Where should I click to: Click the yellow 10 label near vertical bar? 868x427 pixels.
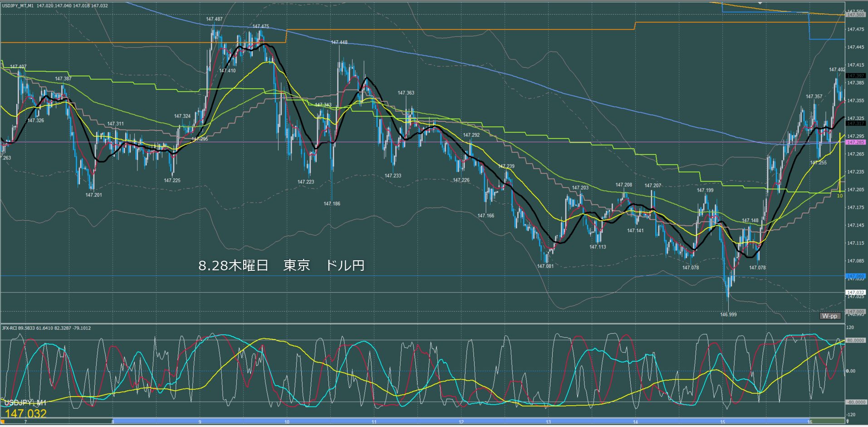pos(839,196)
